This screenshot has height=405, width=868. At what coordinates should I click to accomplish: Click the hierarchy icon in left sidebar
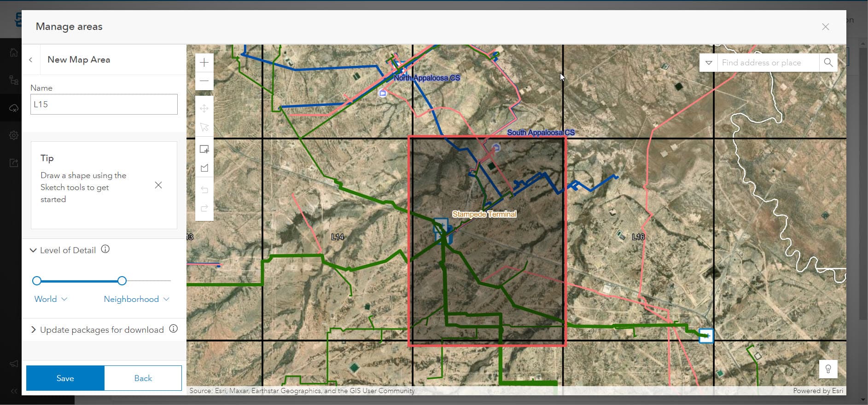[14, 80]
